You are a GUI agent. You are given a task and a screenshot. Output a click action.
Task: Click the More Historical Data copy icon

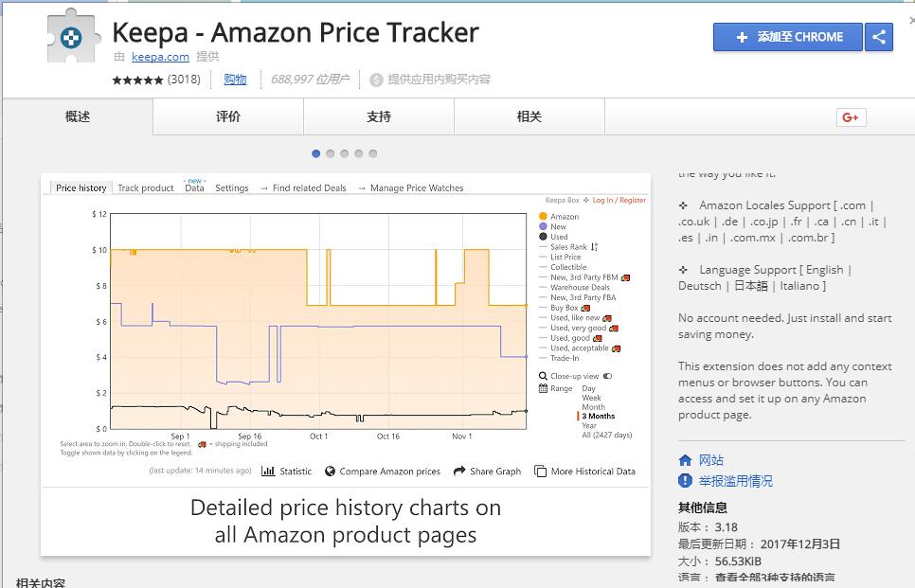click(540, 471)
